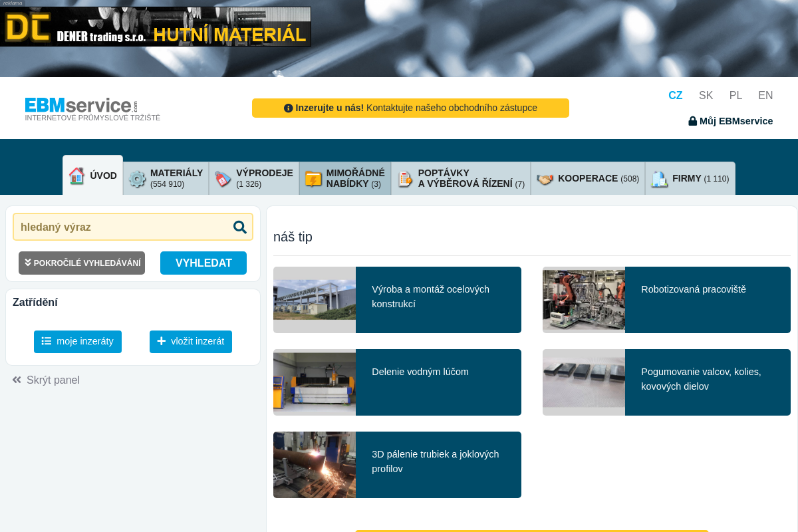Click the tube burning sparks thumbnail
798x532 pixels.
coord(315,465)
